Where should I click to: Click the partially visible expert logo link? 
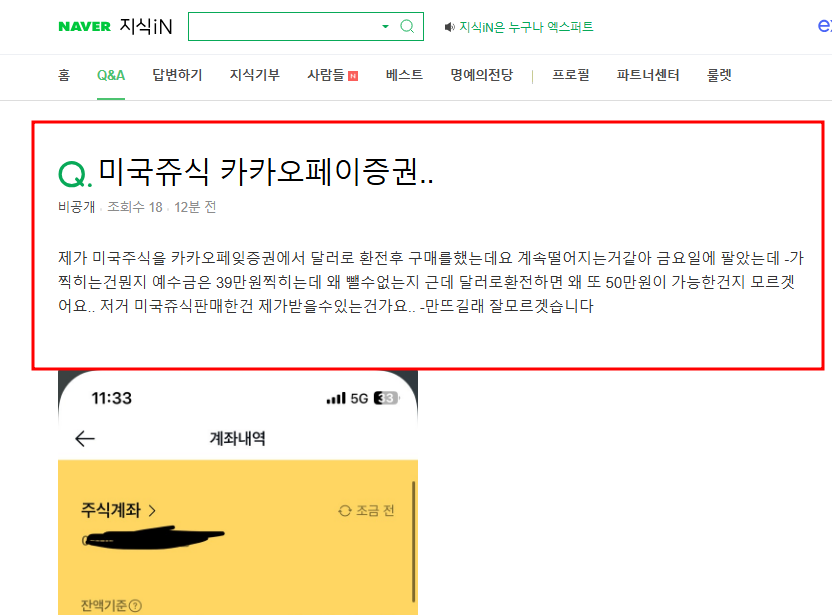(825, 25)
